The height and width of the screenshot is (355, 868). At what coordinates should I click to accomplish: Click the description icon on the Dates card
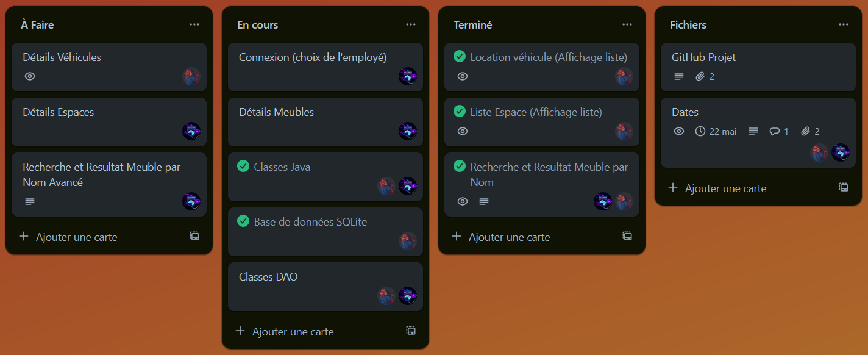pos(753,131)
